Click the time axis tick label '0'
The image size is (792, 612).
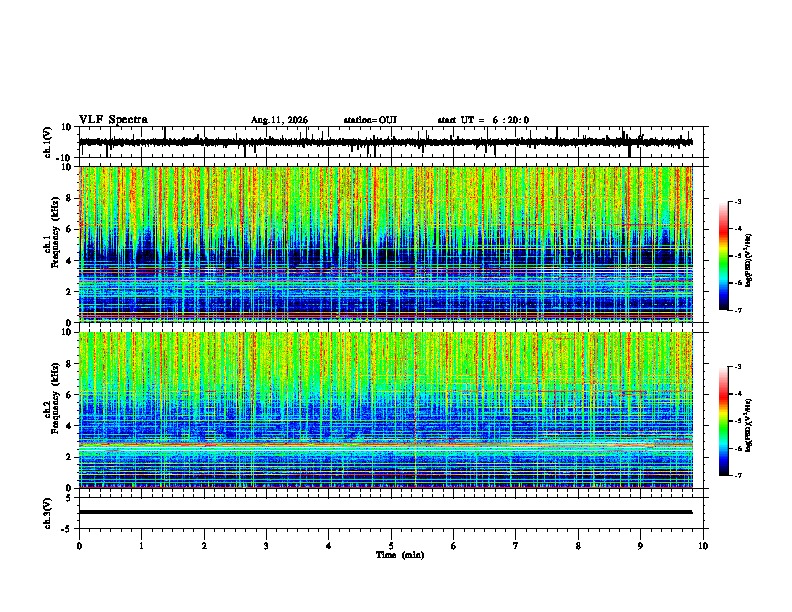tap(79, 546)
